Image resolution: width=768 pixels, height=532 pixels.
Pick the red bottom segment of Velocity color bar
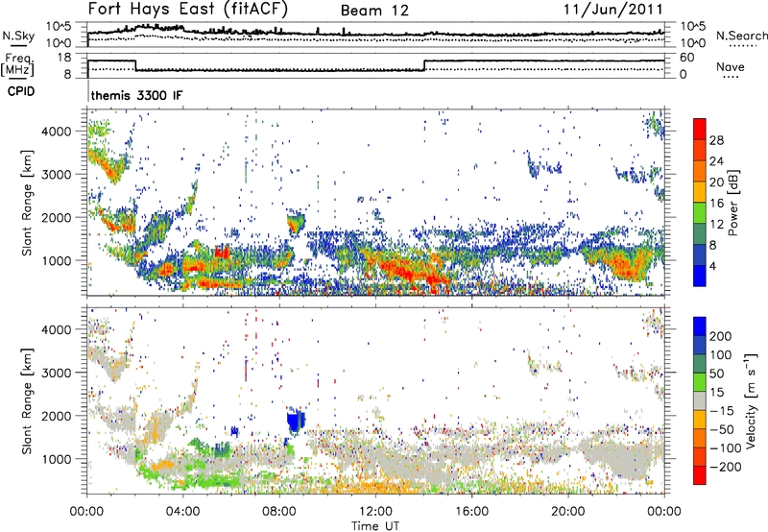tap(700, 475)
